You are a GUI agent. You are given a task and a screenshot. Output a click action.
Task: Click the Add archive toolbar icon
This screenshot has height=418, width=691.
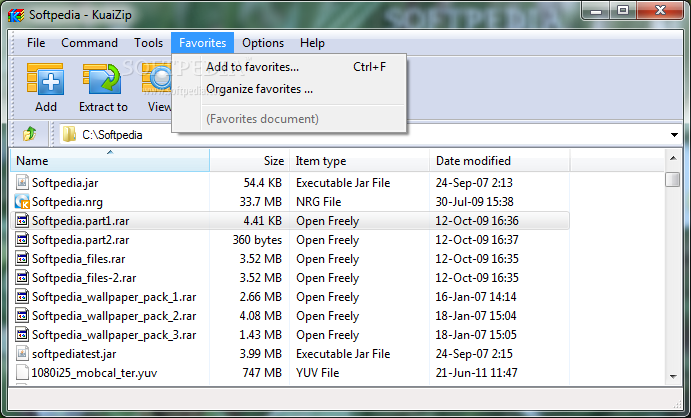point(45,79)
